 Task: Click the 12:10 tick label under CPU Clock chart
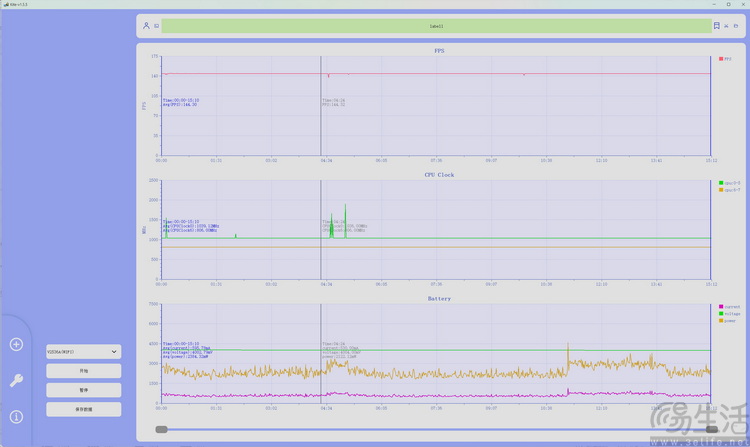pyautogui.click(x=601, y=284)
